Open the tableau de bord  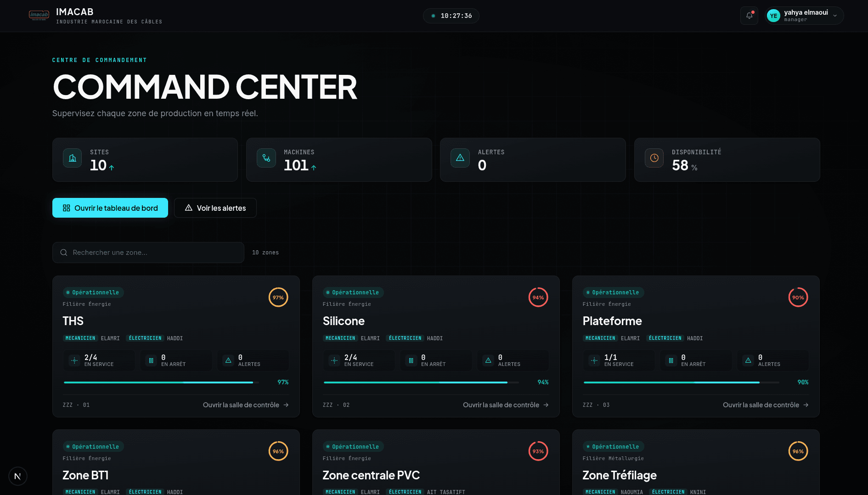point(110,208)
